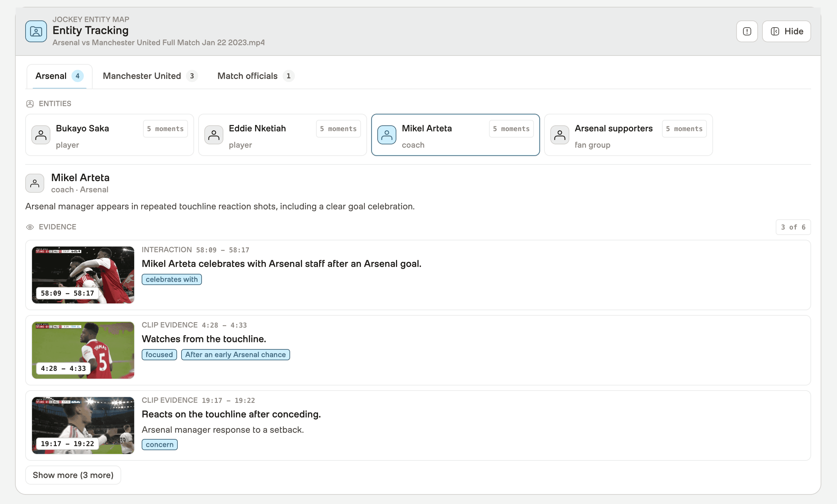Expand the list with Show more (3 more)
837x504 pixels.
[x=73, y=475]
